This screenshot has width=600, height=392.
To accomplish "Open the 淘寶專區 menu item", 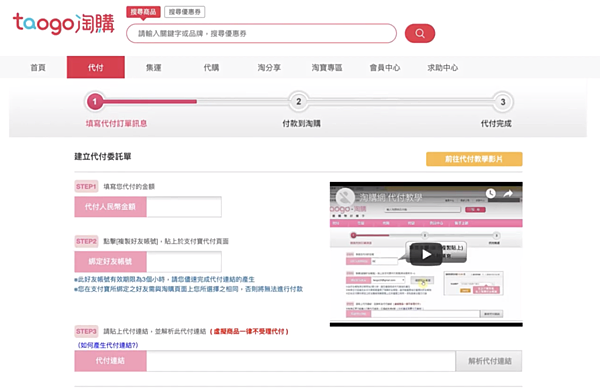I will 327,67.
